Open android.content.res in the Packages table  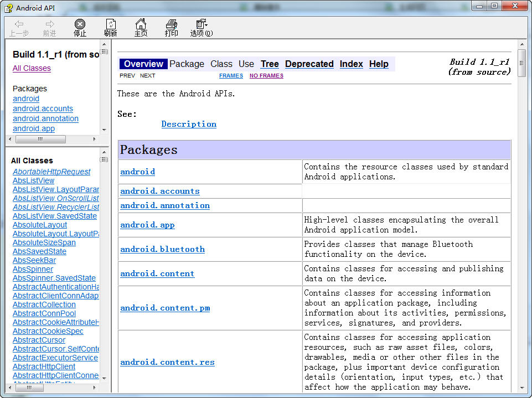[167, 363]
